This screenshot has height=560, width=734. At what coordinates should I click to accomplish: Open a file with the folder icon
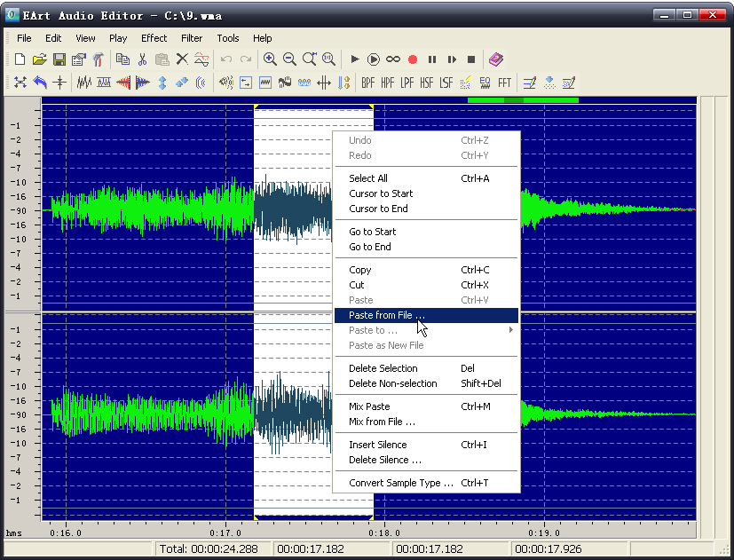pos(40,59)
